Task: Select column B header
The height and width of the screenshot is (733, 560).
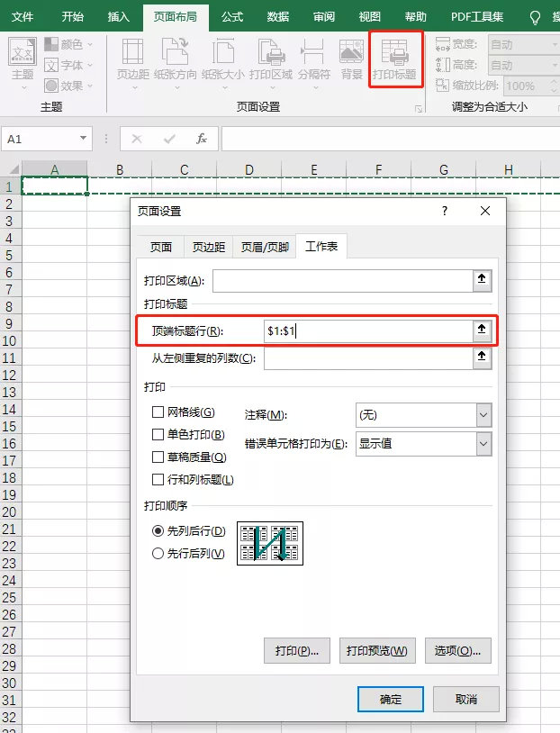Action: (x=120, y=169)
